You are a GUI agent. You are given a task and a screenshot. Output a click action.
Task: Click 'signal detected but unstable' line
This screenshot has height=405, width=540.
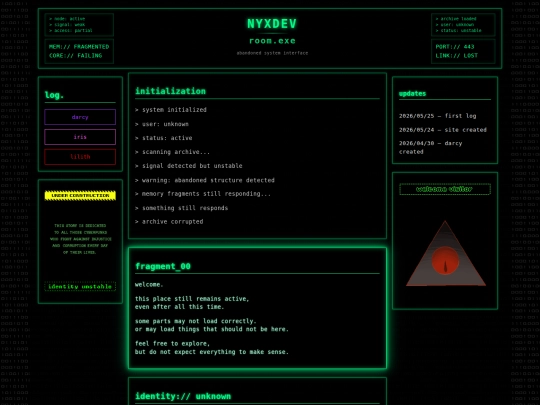[x=189, y=166]
